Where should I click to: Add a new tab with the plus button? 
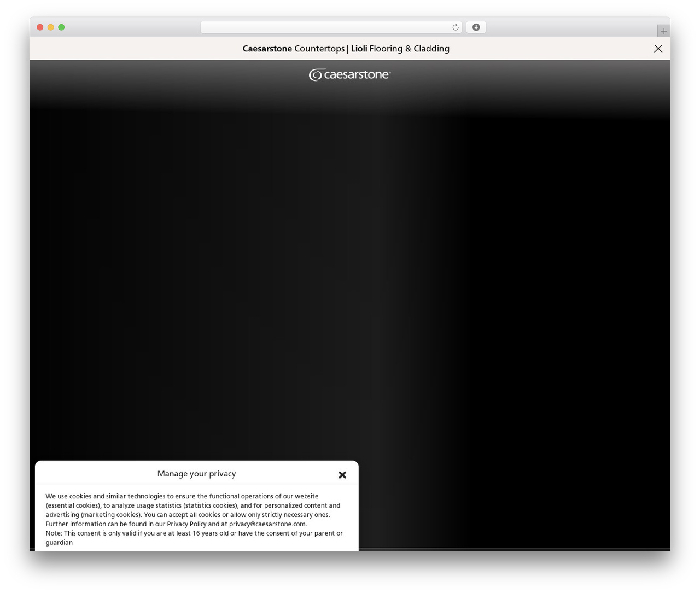[663, 31]
